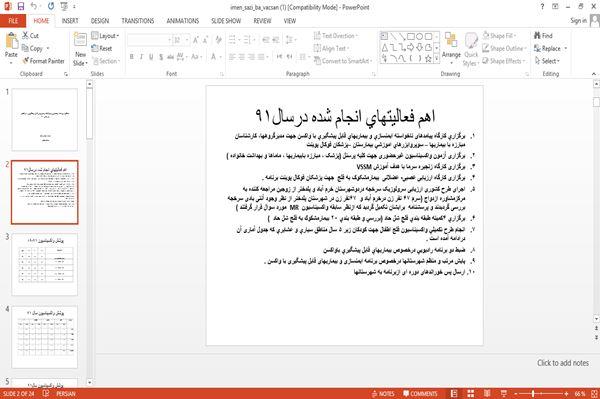Click the zoom slider handle
The image size is (600, 399).
click(533, 394)
